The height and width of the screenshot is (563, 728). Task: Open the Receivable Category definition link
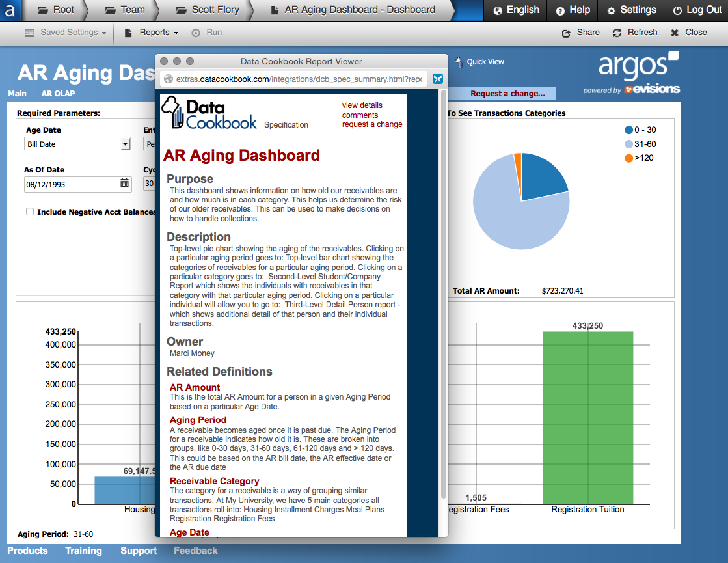point(214,481)
